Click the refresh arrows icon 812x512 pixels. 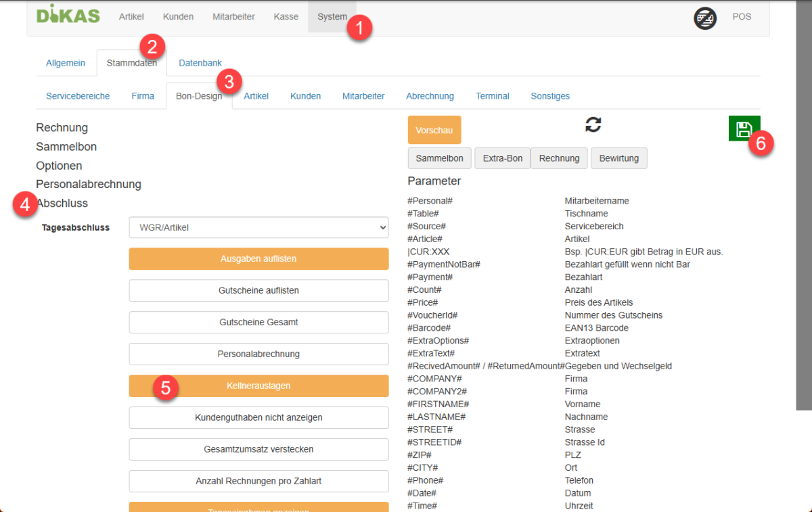pyautogui.click(x=593, y=124)
